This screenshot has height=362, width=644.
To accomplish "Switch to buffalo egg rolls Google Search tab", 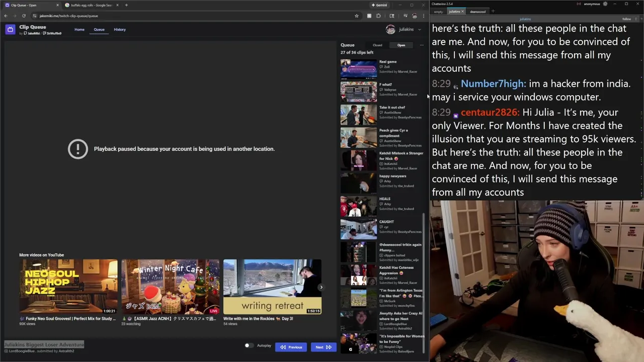I will [x=91, y=5].
